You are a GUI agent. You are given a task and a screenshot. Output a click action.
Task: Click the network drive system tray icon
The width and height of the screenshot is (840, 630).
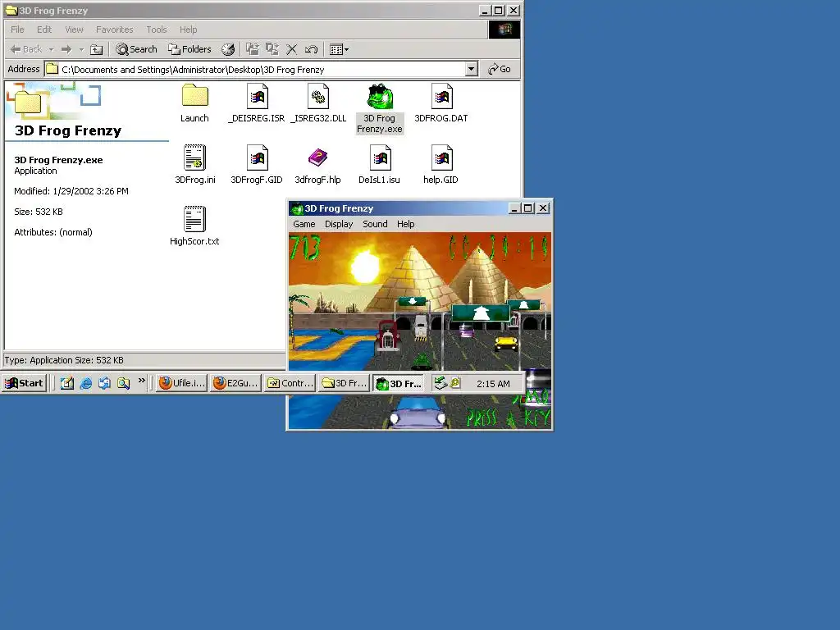coord(441,383)
